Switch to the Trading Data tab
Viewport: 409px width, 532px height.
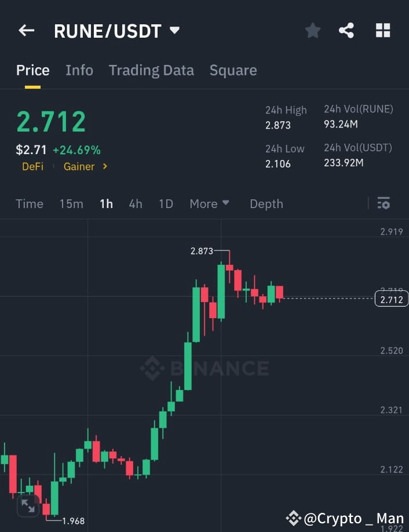click(x=151, y=70)
